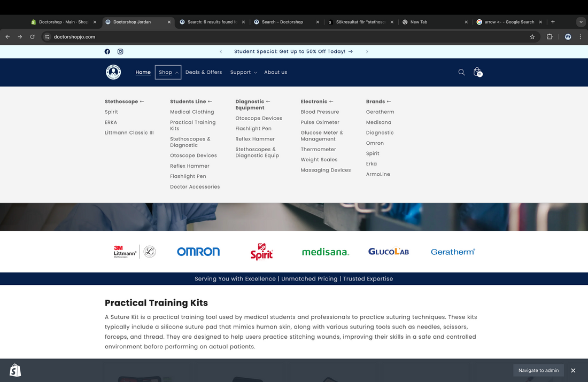
Task: Expand the Support dropdown menu
Action: pyautogui.click(x=243, y=72)
